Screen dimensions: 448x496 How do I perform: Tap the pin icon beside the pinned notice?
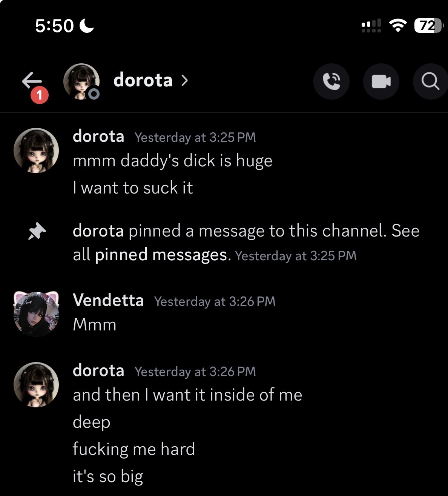click(37, 231)
